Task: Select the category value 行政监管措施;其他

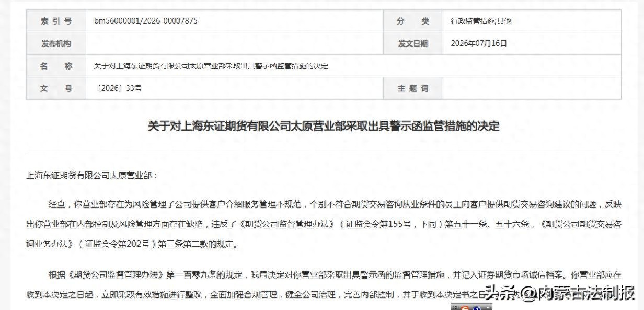Action: coord(481,21)
